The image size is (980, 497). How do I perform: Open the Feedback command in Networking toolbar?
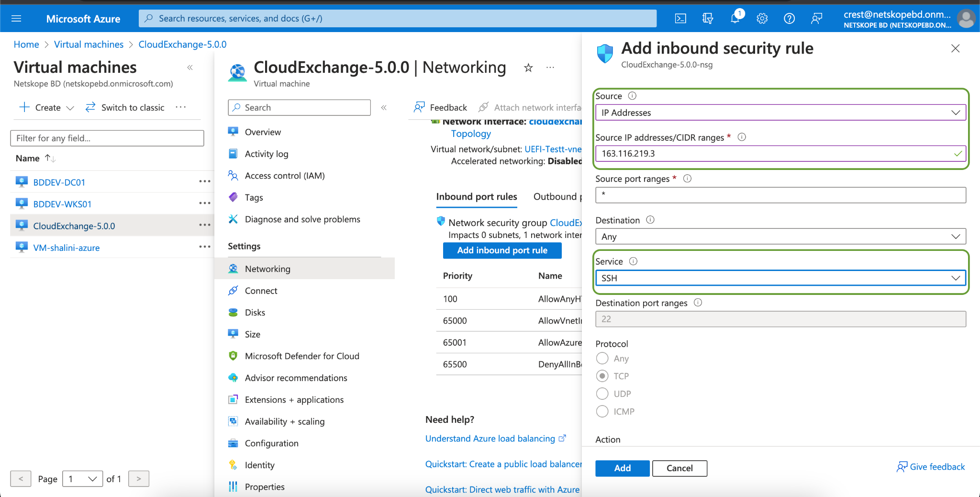(x=440, y=107)
